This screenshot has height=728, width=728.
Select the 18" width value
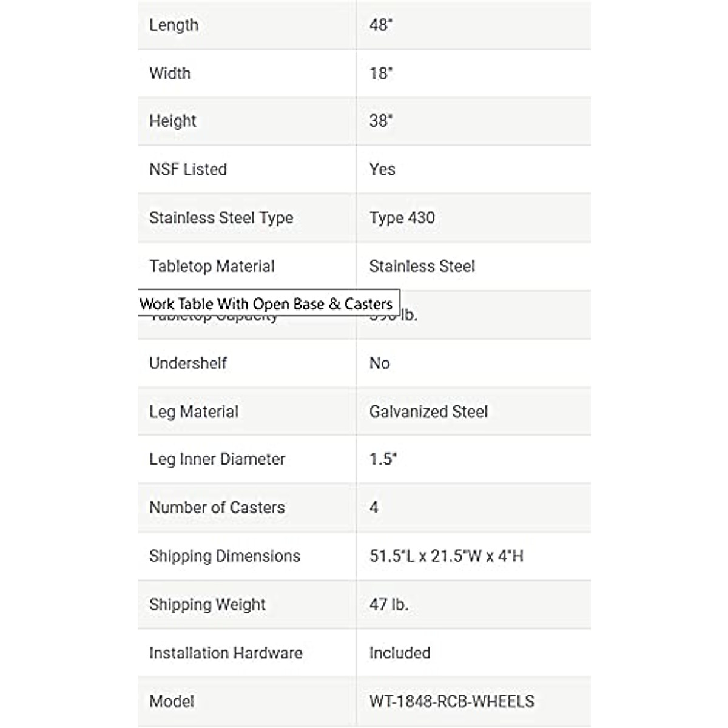pyautogui.click(x=381, y=73)
